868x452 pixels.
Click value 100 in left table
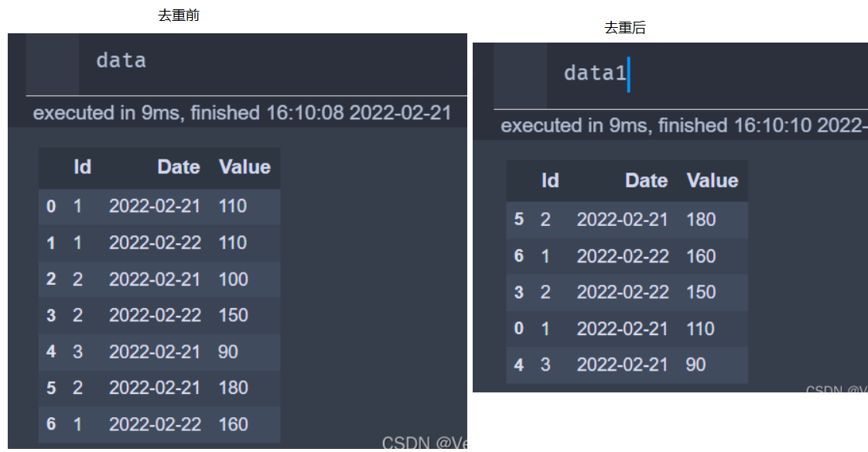coord(233,279)
